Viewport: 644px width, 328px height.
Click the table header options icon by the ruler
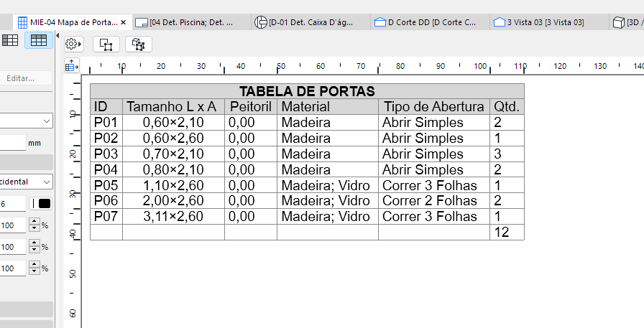[71, 66]
